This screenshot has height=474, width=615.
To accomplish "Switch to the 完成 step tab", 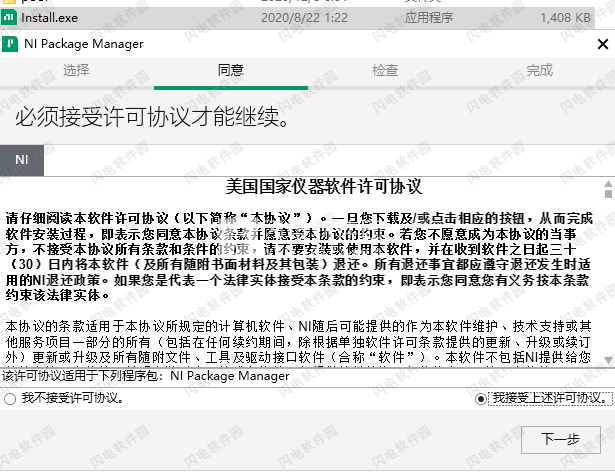I will pyautogui.click(x=539, y=70).
